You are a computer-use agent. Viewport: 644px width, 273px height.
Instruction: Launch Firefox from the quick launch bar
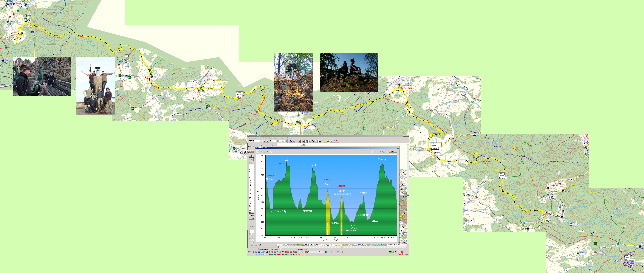[x=272, y=252]
